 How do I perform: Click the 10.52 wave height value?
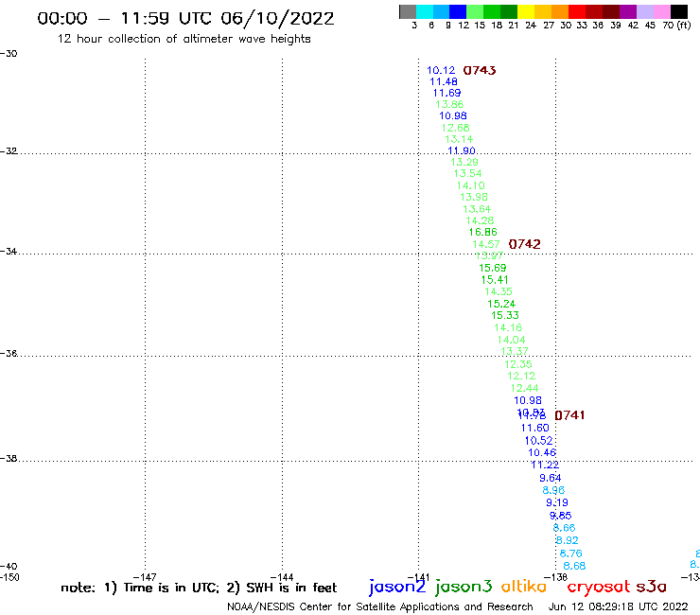538,441
